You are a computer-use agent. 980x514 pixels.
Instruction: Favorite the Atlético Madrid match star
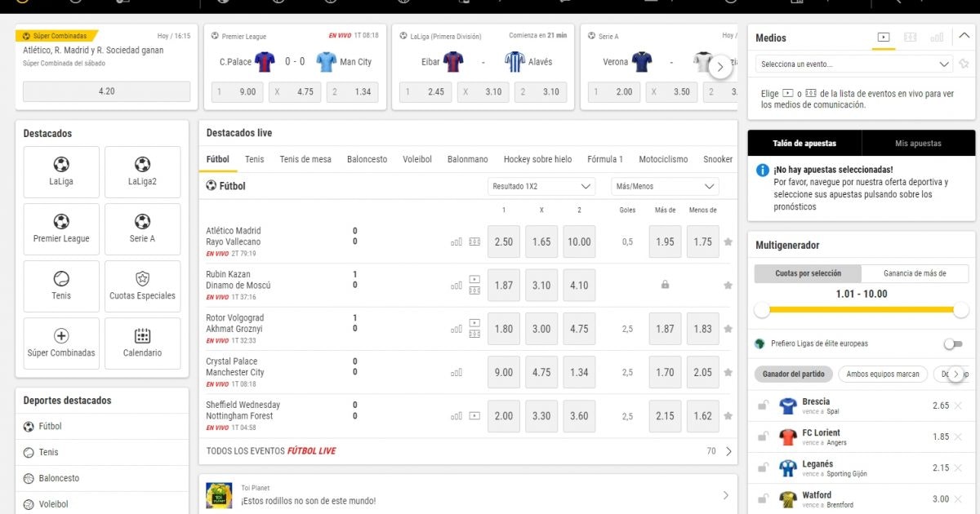pos(728,241)
